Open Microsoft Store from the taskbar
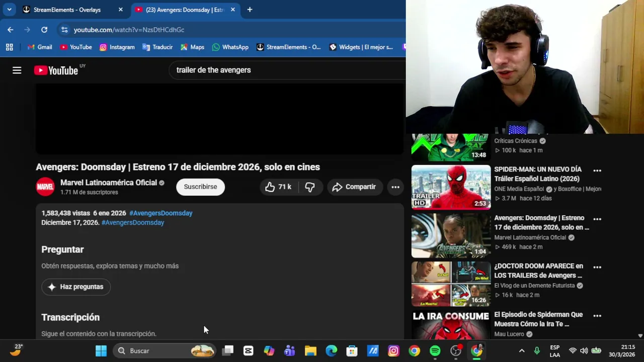The width and height of the screenshot is (644, 362). click(352, 350)
